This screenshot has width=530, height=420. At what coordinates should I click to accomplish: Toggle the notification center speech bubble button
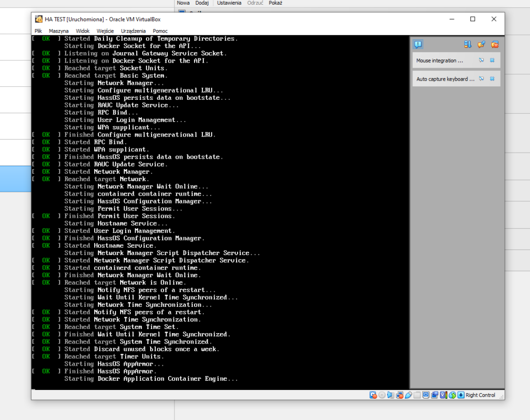[418, 44]
